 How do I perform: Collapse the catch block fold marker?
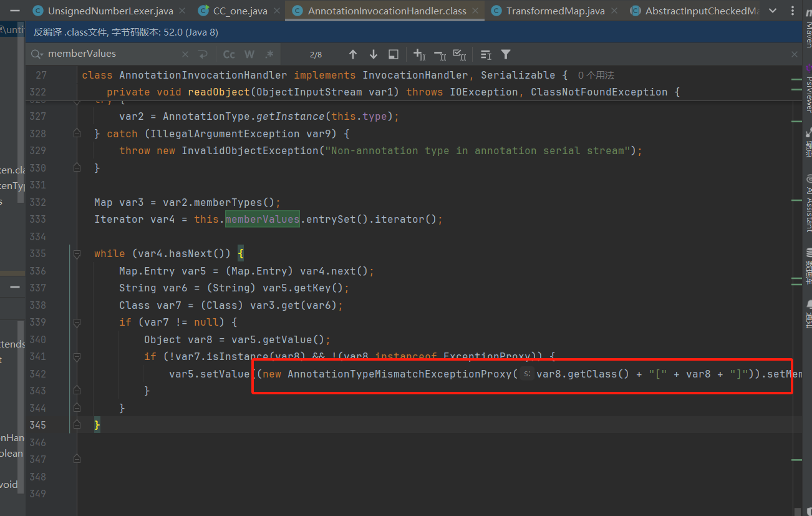click(77, 134)
